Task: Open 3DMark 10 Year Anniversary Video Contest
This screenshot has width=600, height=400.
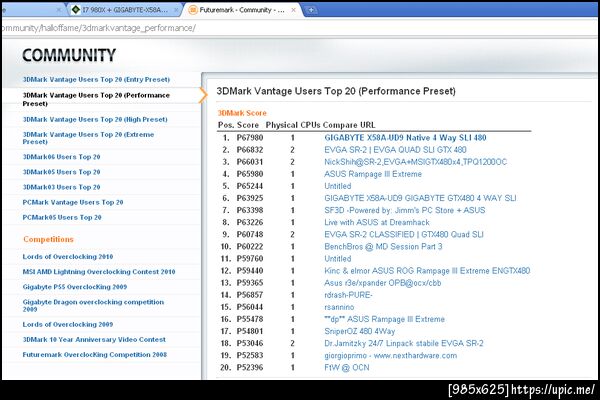Action: (94, 340)
